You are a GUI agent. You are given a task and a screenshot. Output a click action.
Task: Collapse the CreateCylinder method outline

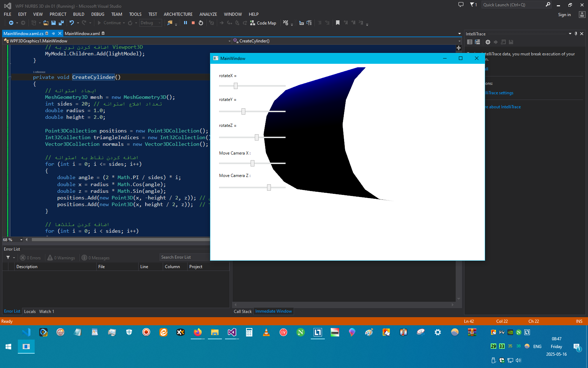(10, 77)
